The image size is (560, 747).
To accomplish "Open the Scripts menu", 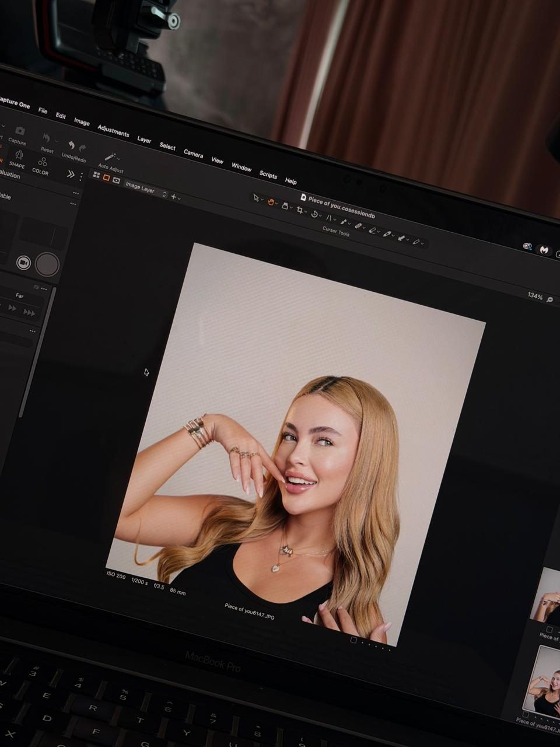I will 268,174.
